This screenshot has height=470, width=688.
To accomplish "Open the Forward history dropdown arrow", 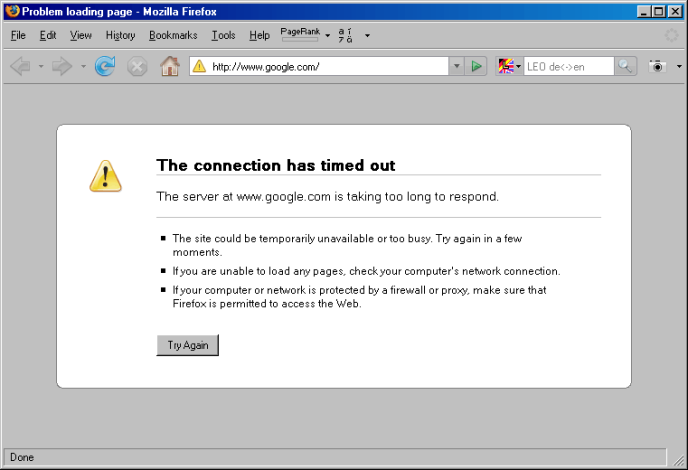I will (83, 67).
